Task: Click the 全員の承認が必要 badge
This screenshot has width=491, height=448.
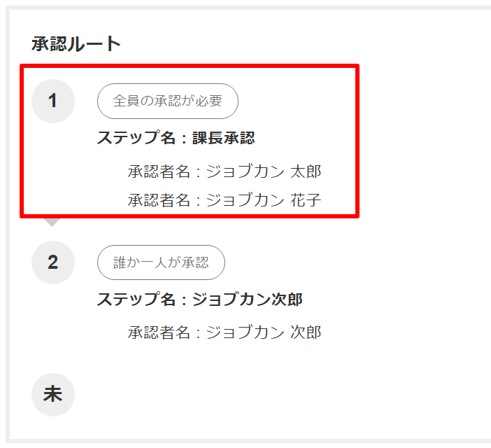Action: pos(168,101)
